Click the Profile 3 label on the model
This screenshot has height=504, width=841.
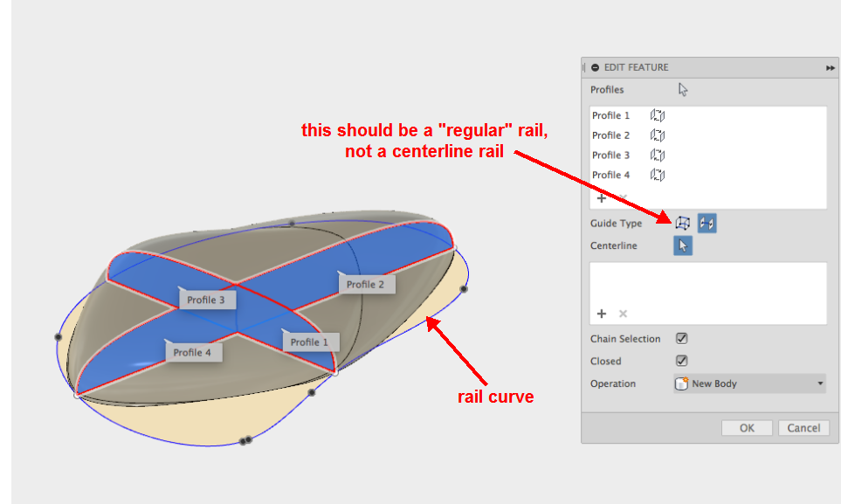click(207, 300)
